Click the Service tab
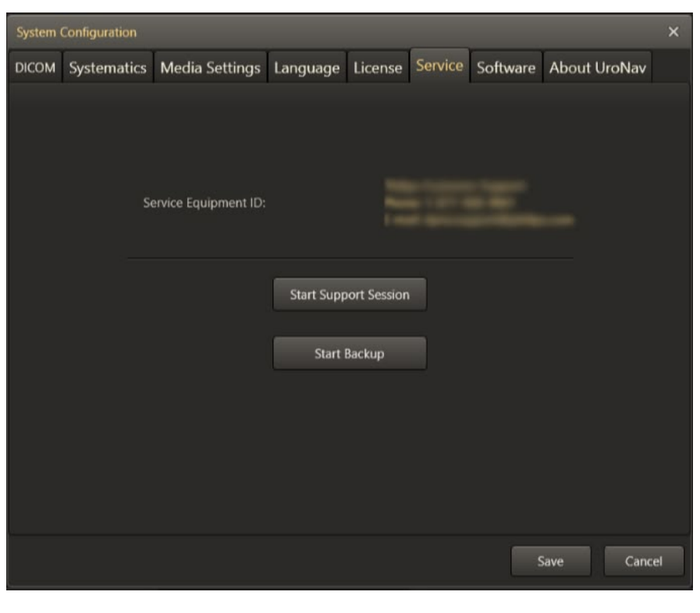Screen dimensions: 700x613 click(439, 66)
